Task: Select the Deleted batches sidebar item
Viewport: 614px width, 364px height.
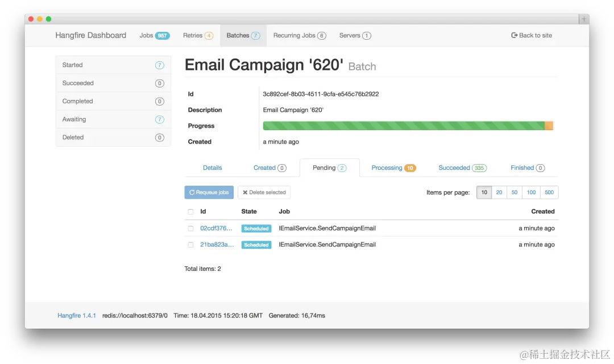Action: click(113, 137)
